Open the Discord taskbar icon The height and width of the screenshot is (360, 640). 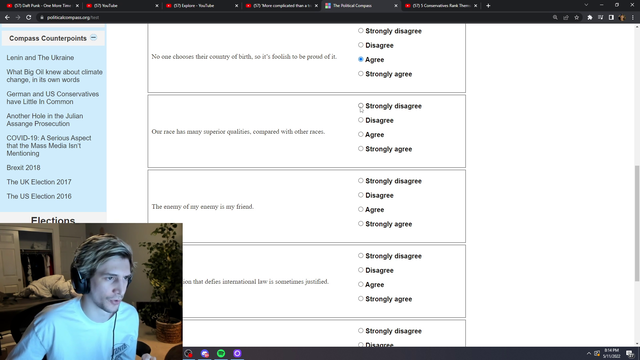click(205, 353)
